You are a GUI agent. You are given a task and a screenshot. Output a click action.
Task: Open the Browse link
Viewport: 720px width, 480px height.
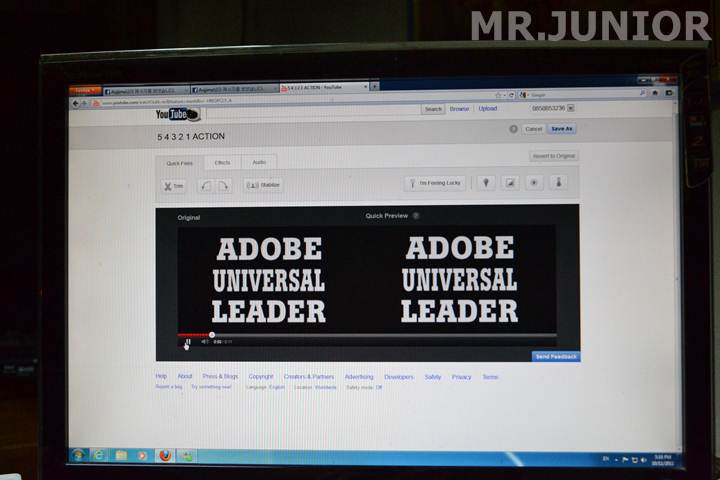point(459,109)
